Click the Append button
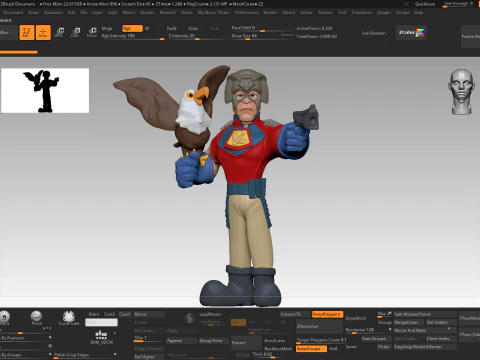This screenshot has width=480, height=360. pyautogui.click(x=181, y=341)
